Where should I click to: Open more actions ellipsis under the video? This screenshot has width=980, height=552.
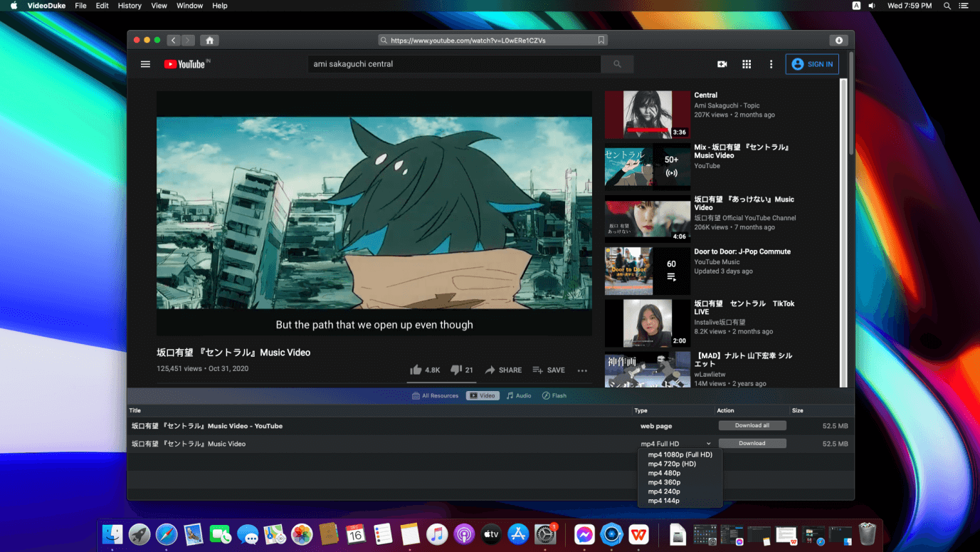click(582, 370)
